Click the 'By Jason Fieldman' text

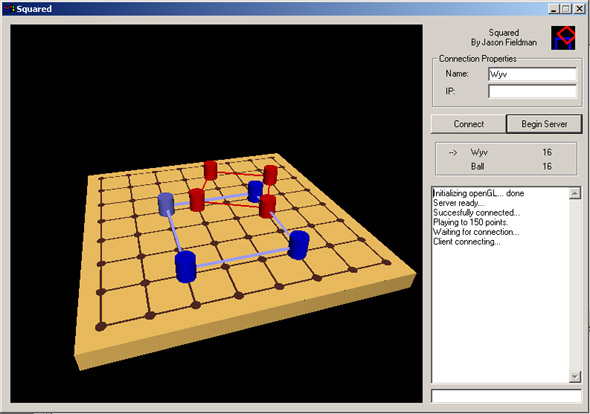[504, 43]
